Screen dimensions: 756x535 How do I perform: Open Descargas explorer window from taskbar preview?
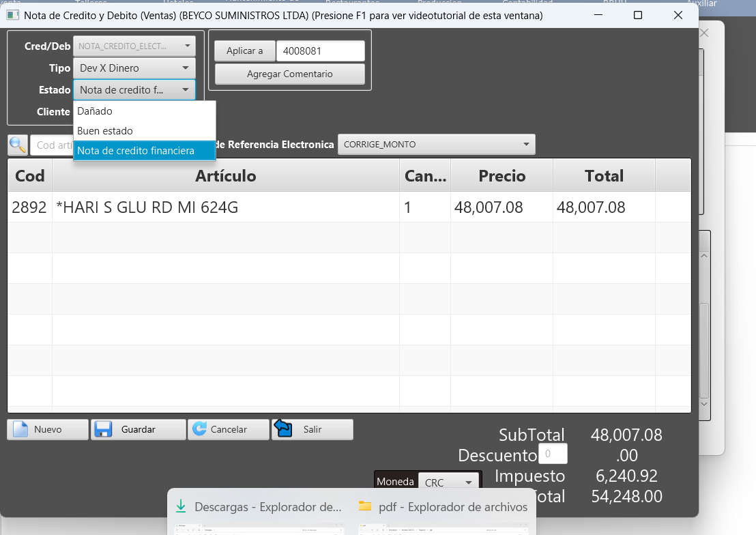click(259, 507)
